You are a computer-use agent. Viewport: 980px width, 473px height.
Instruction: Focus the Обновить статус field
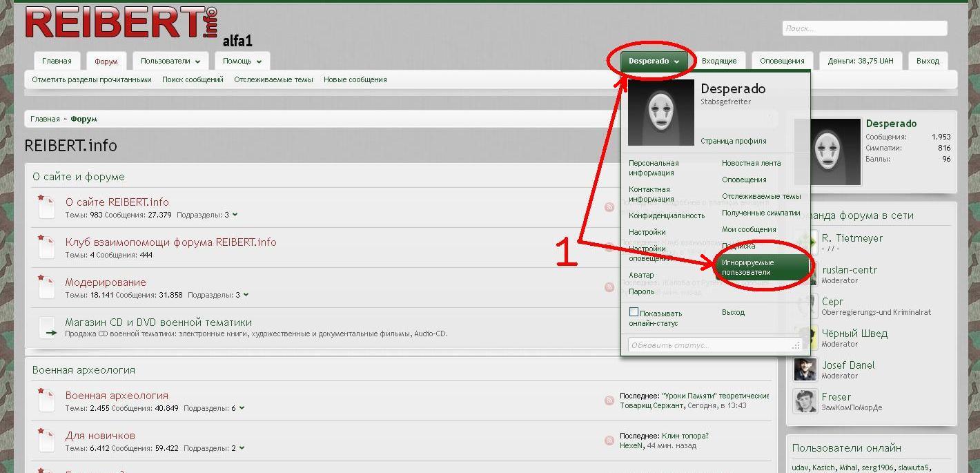pos(715,345)
